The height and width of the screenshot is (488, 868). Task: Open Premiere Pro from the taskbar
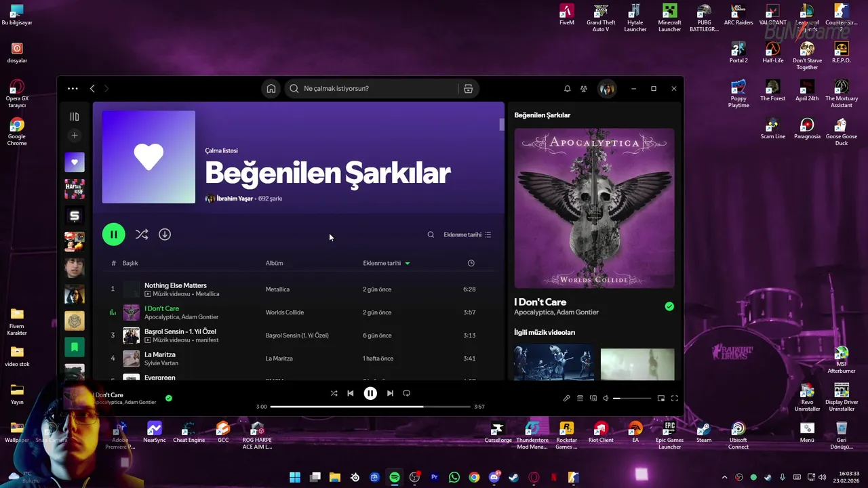[x=435, y=477]
